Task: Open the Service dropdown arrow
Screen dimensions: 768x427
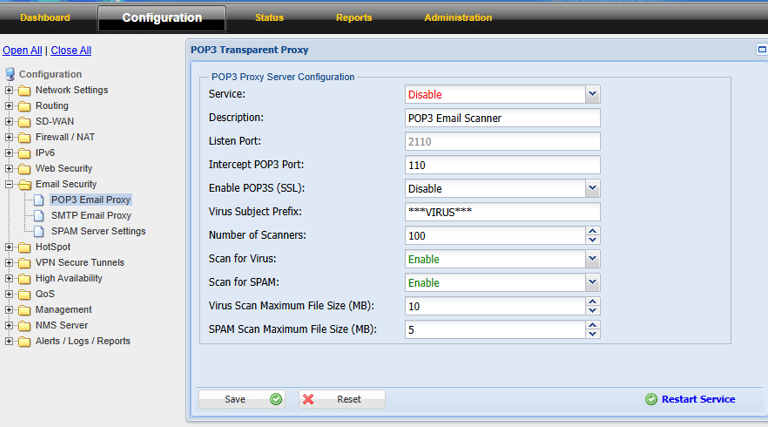Action: (x=592, y=94)
